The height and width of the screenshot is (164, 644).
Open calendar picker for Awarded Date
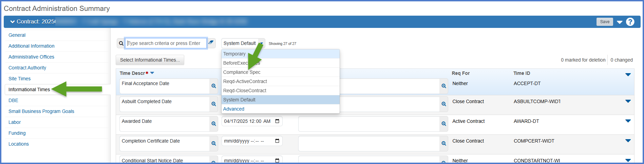tap(277, 121)
